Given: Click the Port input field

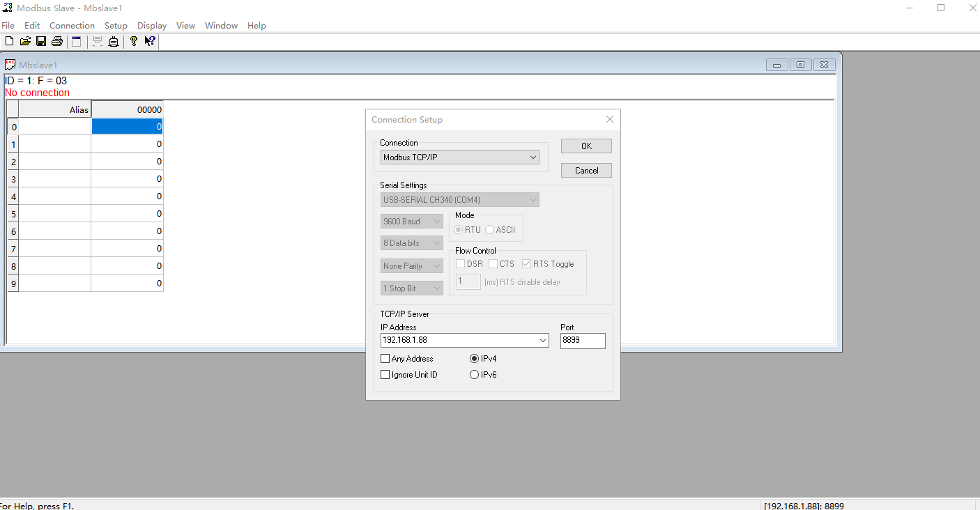Looking at the screenshot, I should tap(583, 341).
